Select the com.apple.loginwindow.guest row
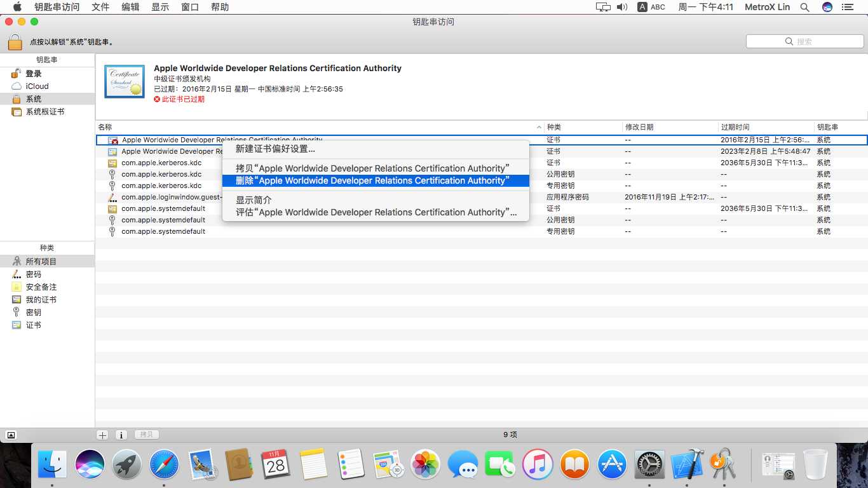This screenshot has height=488, width=868. [x=482, y=197]
